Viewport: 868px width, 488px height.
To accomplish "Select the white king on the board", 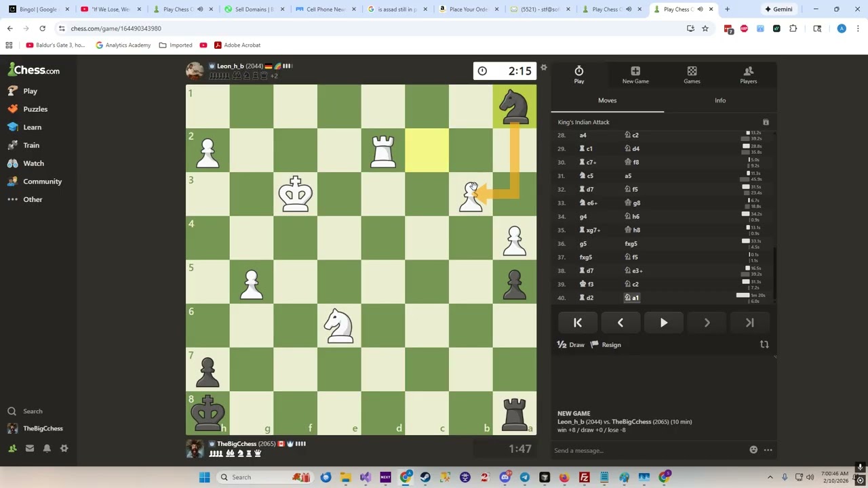I will pos(296,194).
